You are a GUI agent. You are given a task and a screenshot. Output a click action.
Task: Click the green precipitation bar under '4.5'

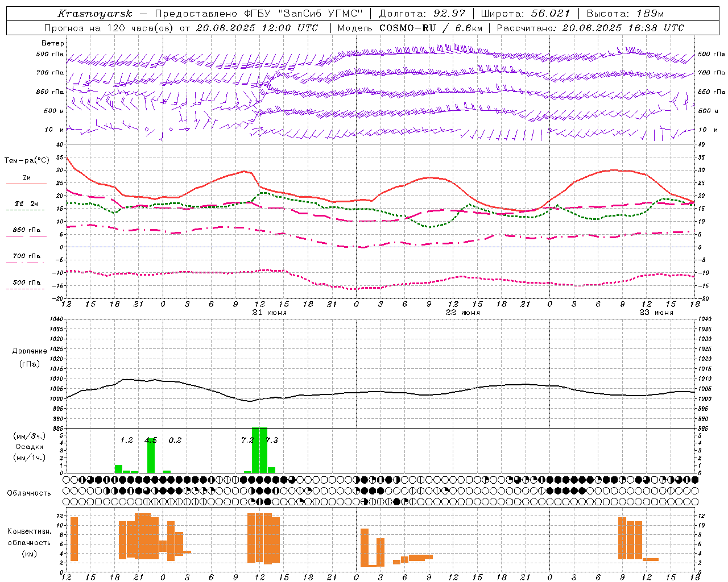[x=151, y=456]
